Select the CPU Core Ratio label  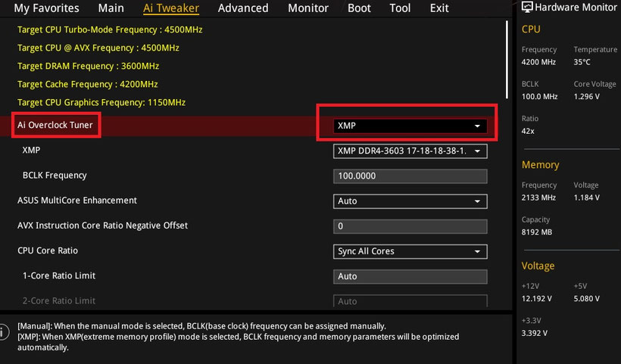(48, 250)
